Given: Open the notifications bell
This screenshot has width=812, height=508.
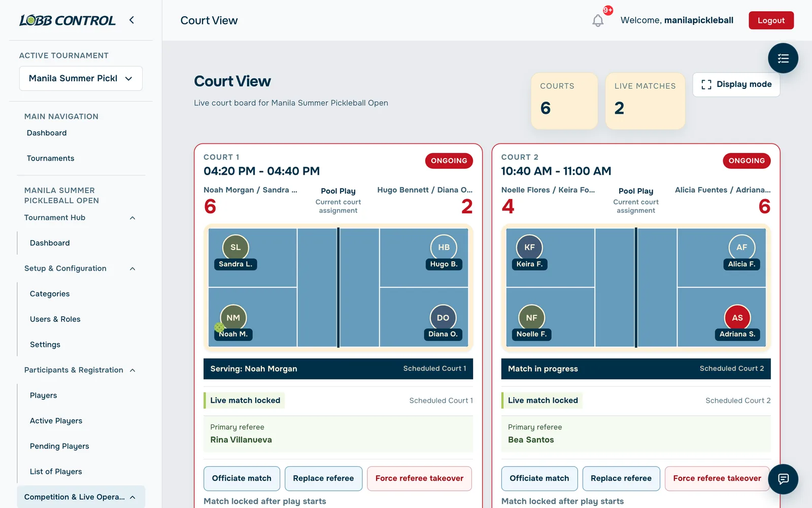Looking at the screenshot, I should (598, 20).
